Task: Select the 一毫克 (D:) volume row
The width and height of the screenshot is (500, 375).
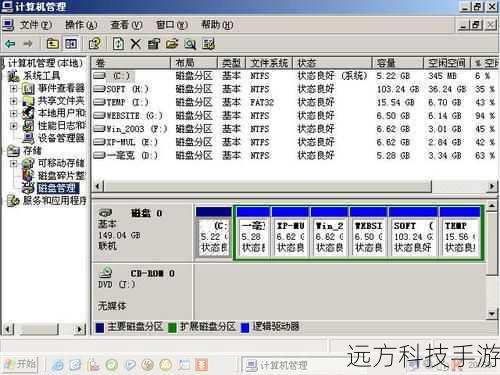Action: [295, 156]
